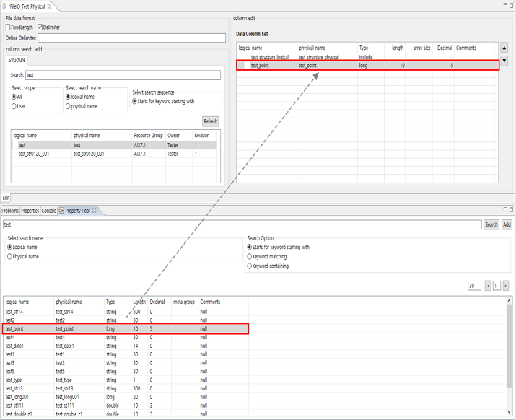Select test_point row in Property Pool

point(126,328)
